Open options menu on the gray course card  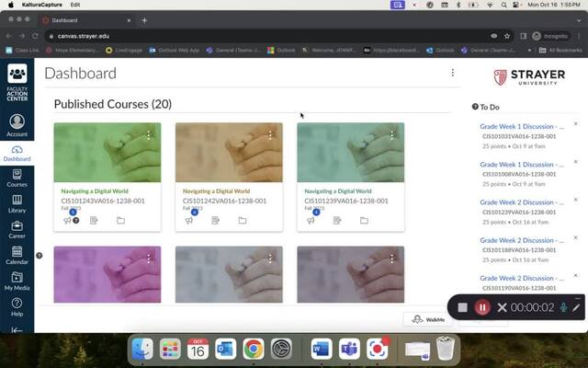270,259
